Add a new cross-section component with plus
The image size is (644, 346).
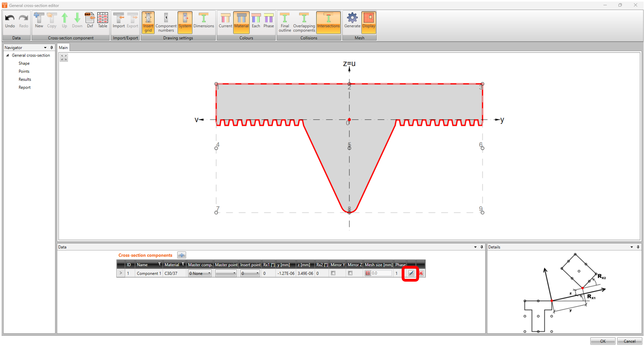coord(181,255)
